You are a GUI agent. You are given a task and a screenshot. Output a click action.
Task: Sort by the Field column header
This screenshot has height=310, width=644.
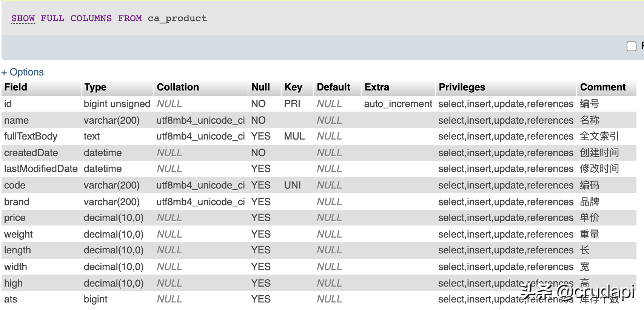[16, 87]
